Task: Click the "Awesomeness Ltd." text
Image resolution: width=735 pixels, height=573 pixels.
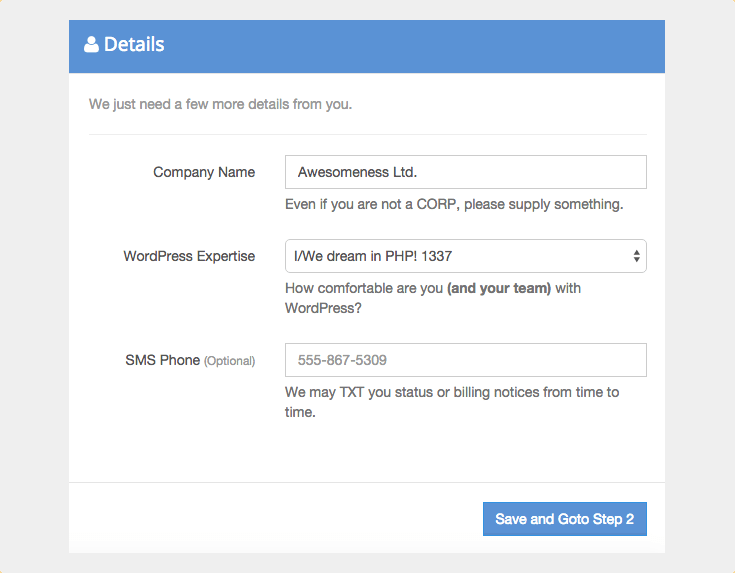Action: tap(357, 172)
